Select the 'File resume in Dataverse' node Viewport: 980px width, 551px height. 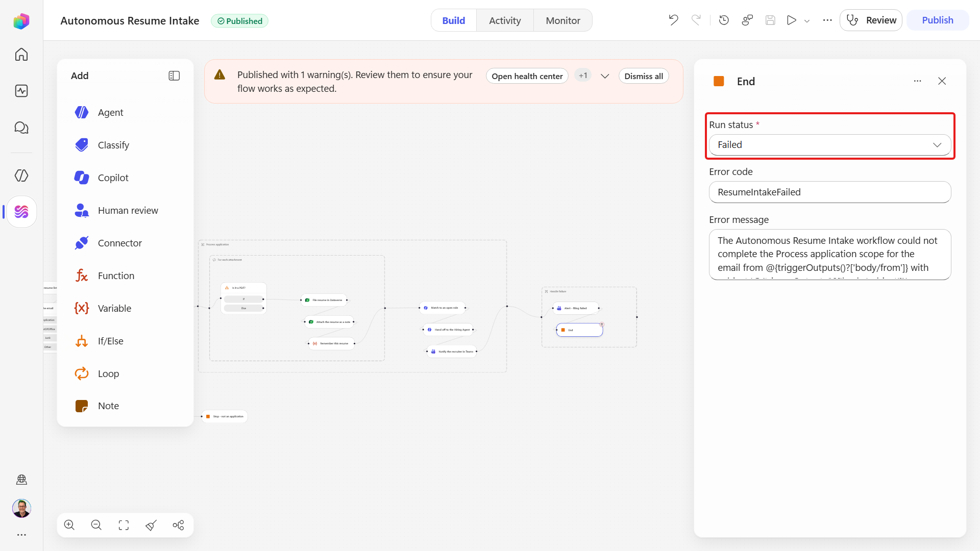tap(324, 300)
